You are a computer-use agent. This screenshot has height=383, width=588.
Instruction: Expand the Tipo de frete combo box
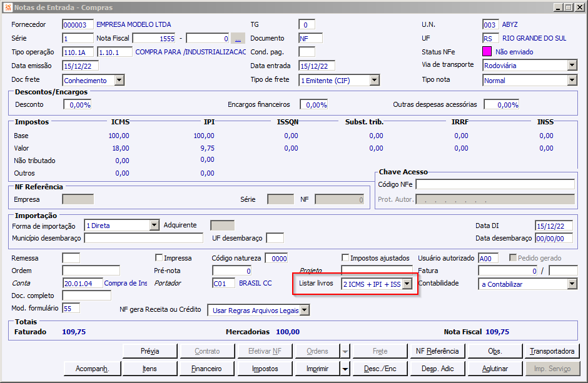(x=374, y=80)
